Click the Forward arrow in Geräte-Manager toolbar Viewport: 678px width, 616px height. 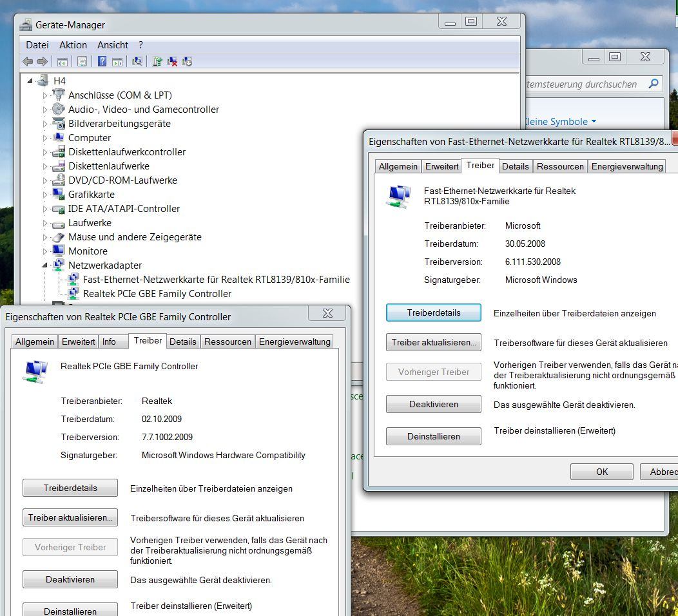(x=43, y=61)
